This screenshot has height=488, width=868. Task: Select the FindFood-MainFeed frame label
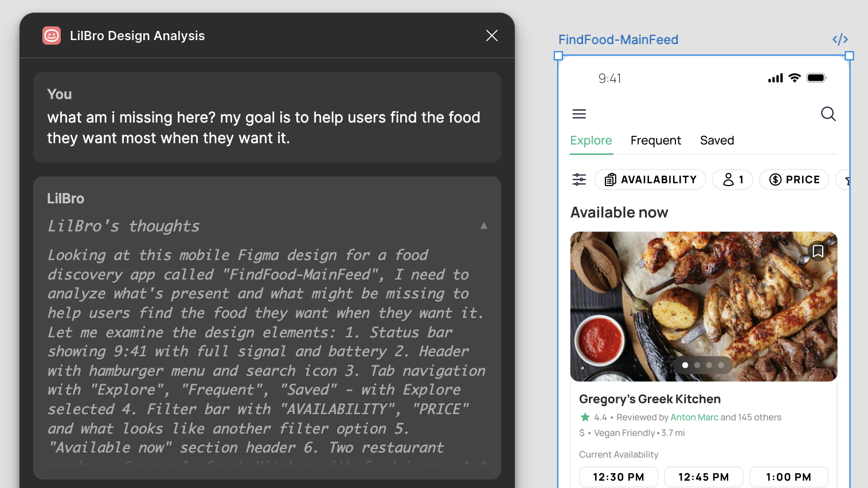coord(618,40)
